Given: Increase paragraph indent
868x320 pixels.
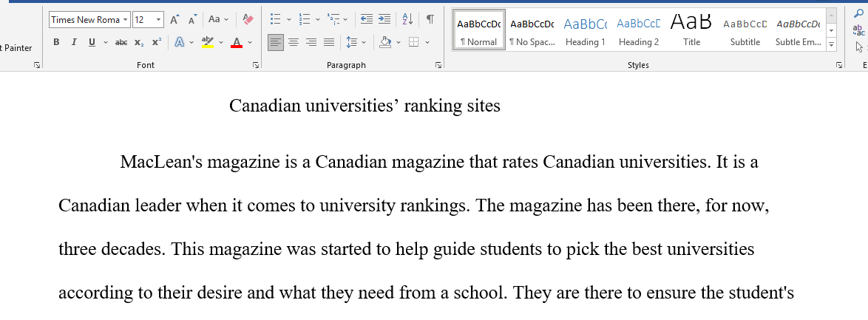Looking at the screenshot, I should point(384,19).
